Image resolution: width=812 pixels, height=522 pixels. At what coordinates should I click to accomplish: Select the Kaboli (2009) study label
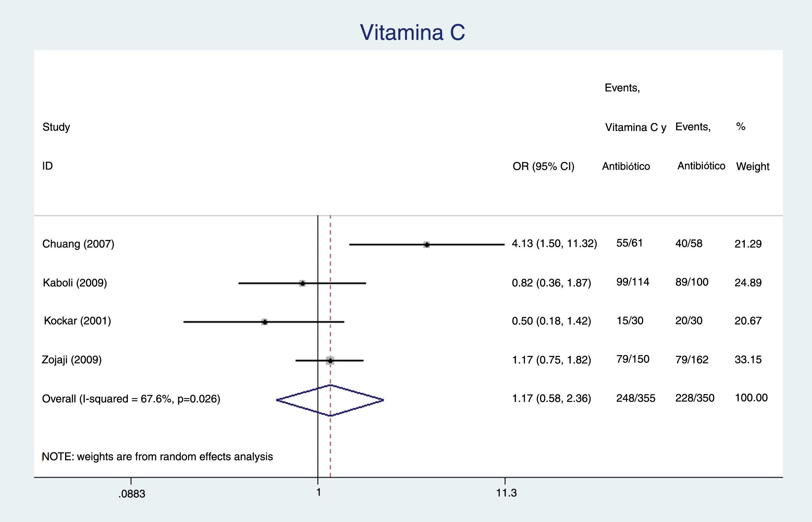point(75,283)
